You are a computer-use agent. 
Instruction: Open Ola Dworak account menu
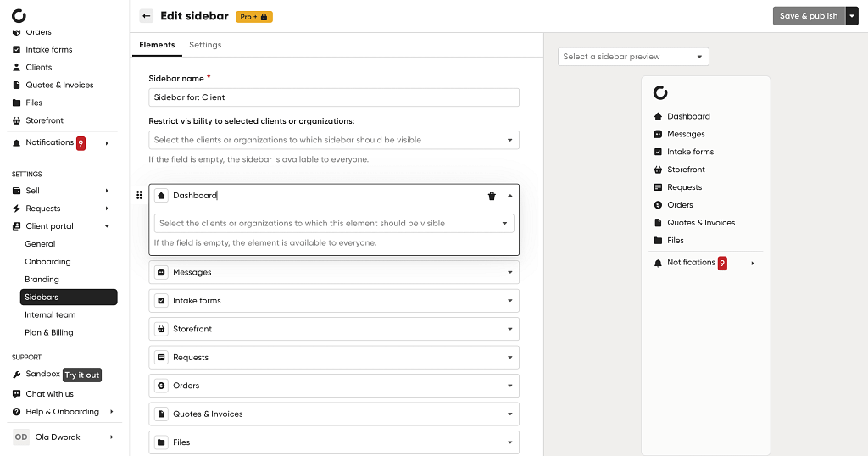coord(64,437)
